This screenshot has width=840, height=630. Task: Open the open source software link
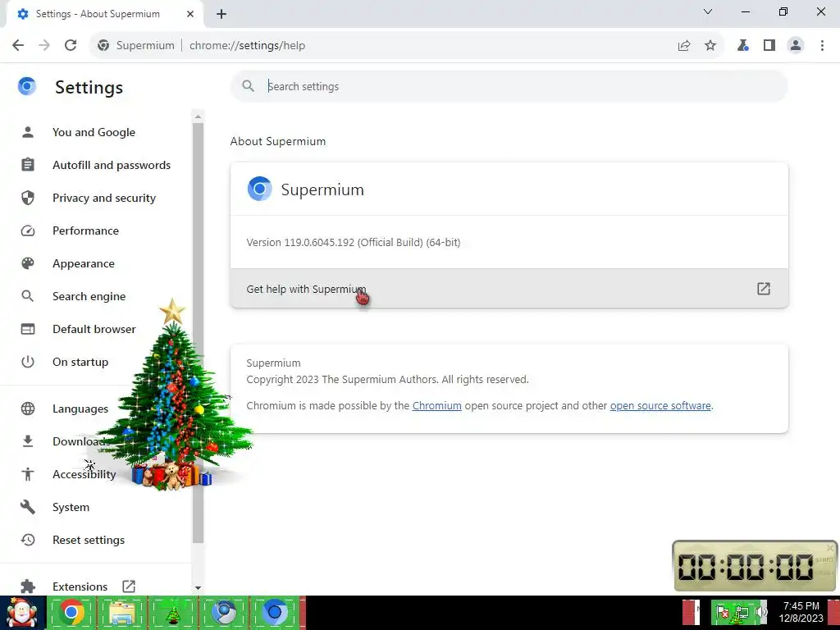point(660,405)
